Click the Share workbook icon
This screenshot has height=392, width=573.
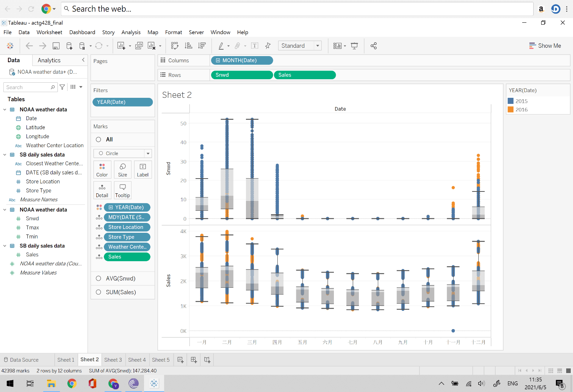pos(374,45)
